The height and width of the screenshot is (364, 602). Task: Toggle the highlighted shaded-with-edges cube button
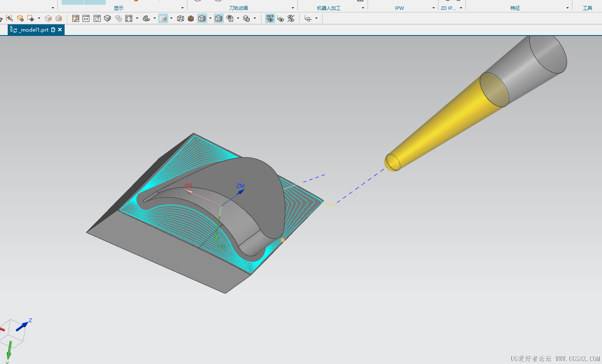coord(202,18)
